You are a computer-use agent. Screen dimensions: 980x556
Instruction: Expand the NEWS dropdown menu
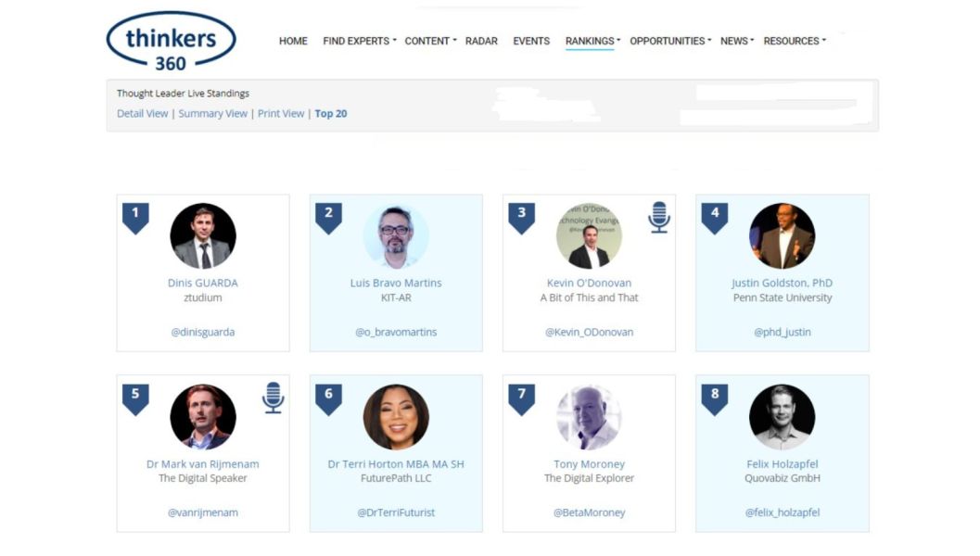tap(737, 41)
